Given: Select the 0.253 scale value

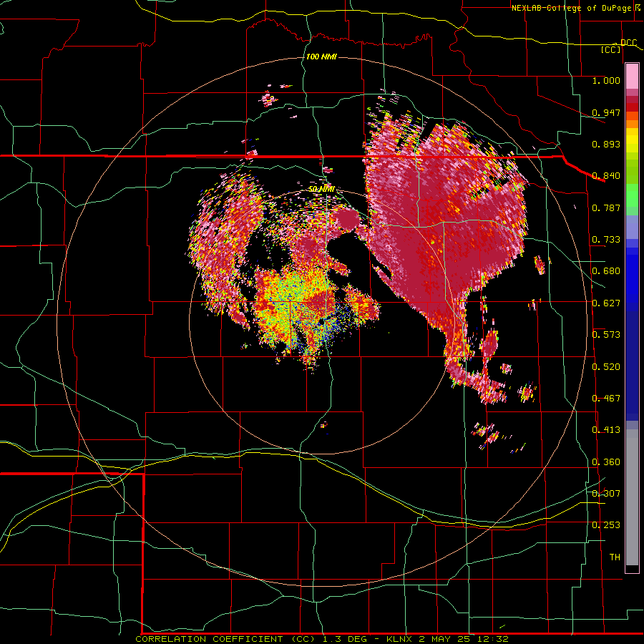Looking at the screenshot, I should [606, 525].
